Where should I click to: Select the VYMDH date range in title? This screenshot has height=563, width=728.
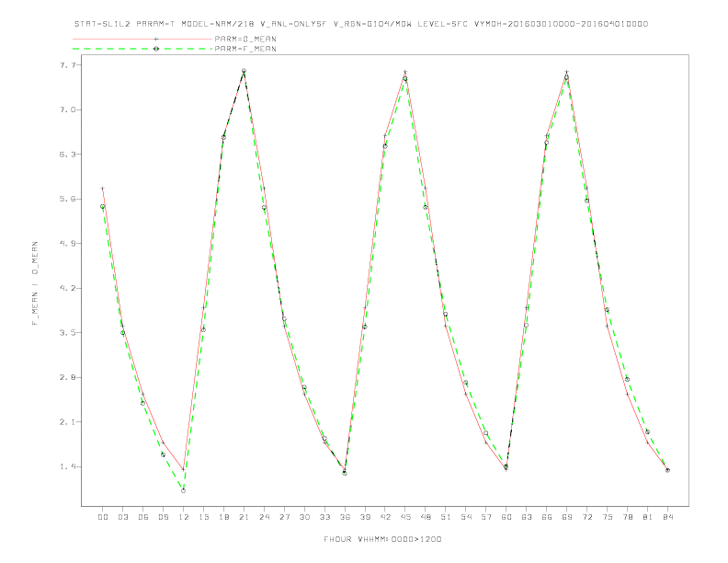[x=561, y=24]
